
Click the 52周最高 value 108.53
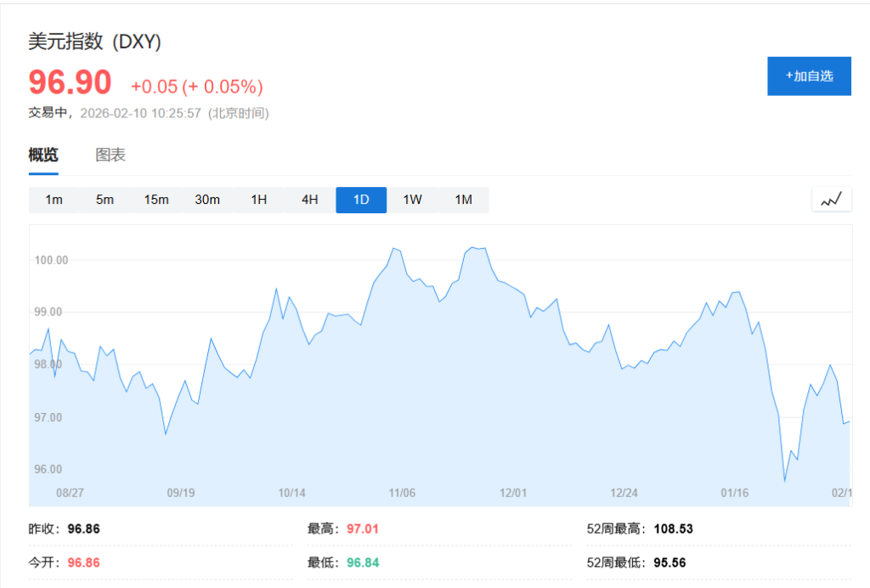tap(674, 528)
